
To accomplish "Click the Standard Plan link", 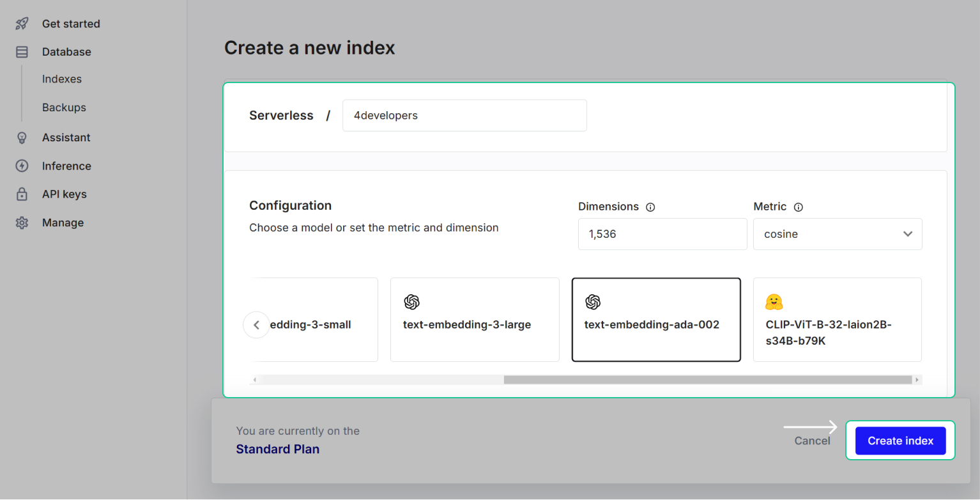I will 278,449.
